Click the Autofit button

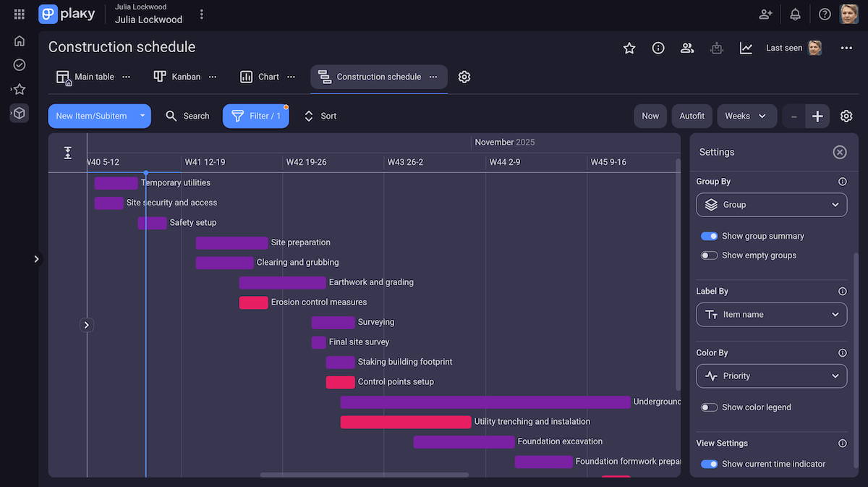point(692,116)
